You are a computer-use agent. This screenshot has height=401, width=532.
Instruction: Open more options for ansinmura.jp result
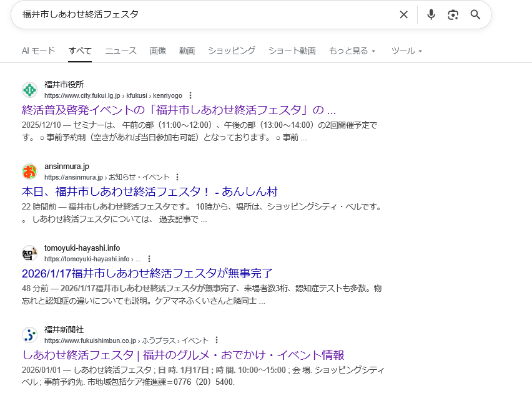[177, 178]
